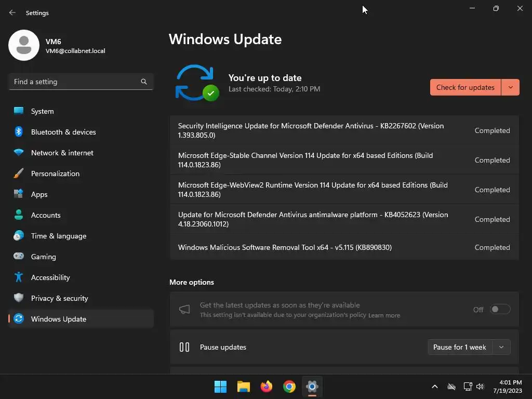This screenshot has height=399, width=532.
Task: Go to Bluetooth & devices
Action: click(x=81, y=131)
